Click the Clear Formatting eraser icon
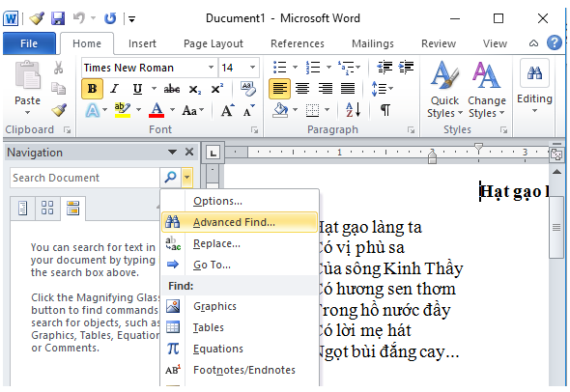The width and height of the screenshot is (570, 392). (248, 89)
